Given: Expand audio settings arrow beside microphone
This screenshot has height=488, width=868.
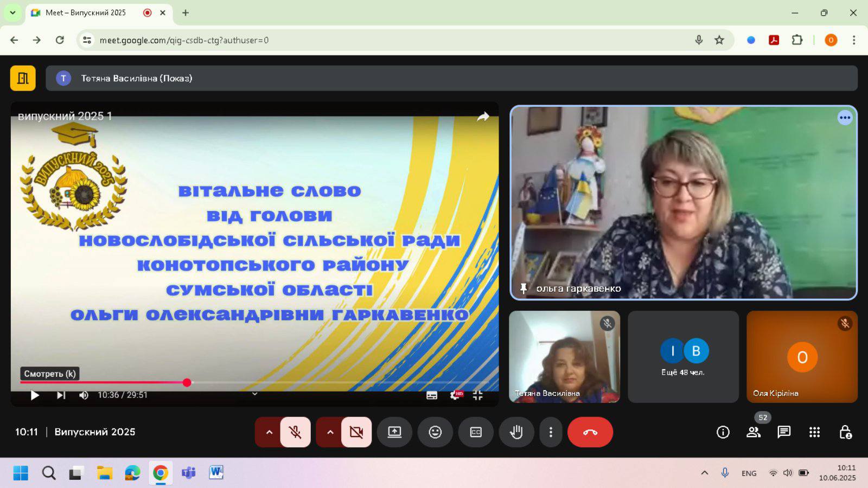Looking at the screenshot, I should click(x=269, y=432).
